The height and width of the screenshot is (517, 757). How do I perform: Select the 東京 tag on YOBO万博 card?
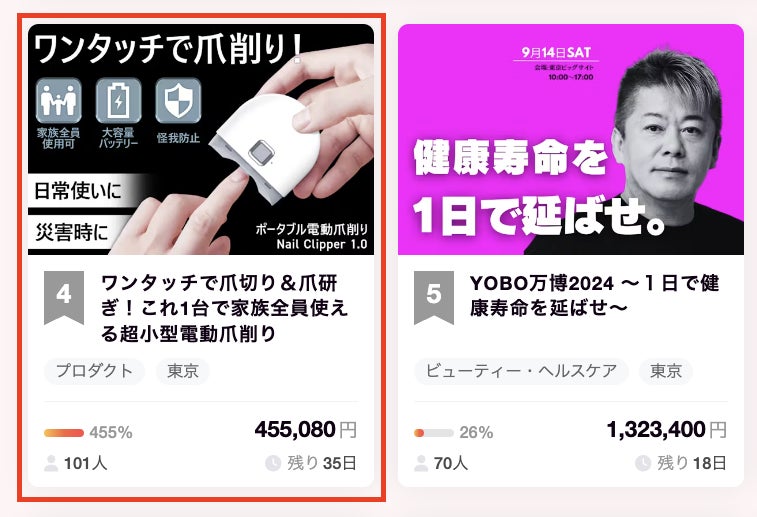click(x=666, y=371)
